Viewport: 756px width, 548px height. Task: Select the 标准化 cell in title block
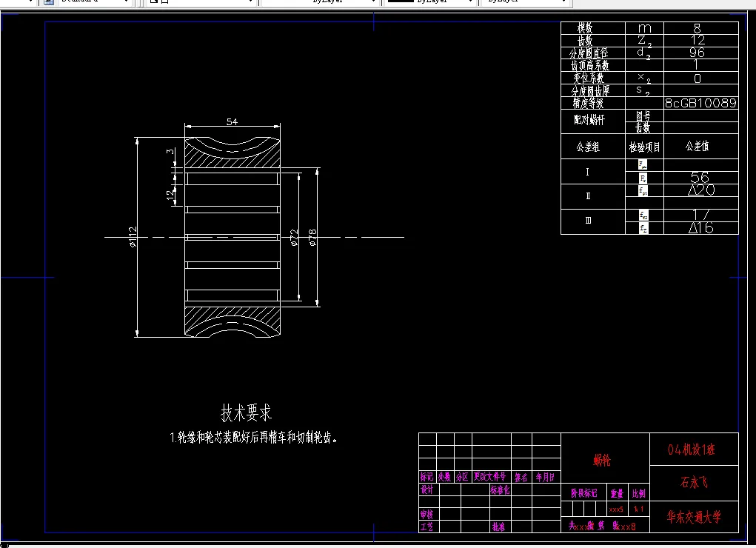pos(501,490)
